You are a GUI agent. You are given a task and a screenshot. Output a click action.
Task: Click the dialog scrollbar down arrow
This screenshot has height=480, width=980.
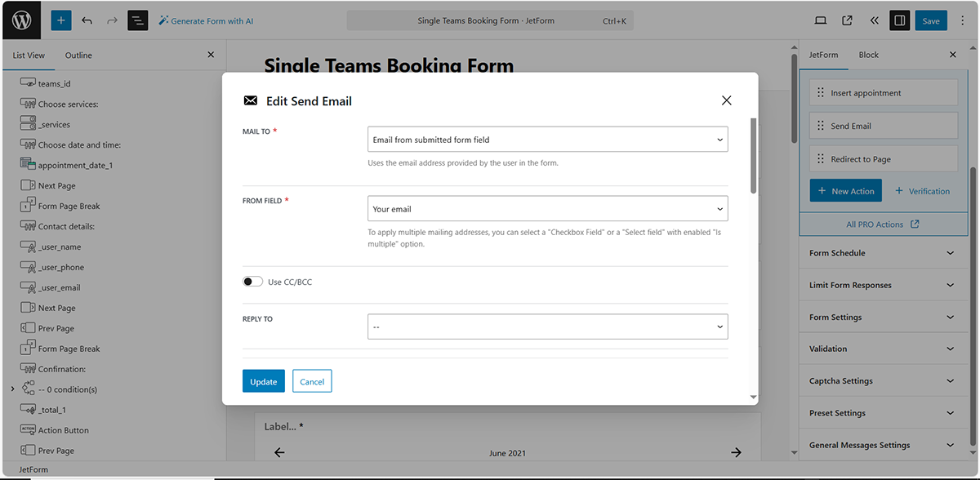[x=753, y=397]
